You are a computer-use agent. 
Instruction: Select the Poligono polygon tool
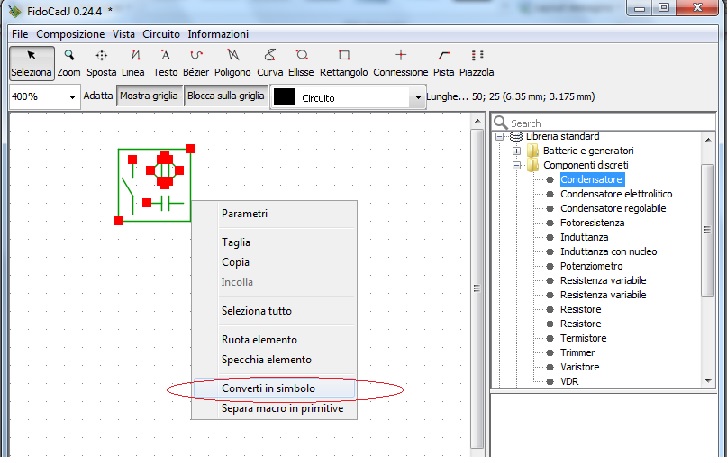pyautogui.click(x=233, y=62)
